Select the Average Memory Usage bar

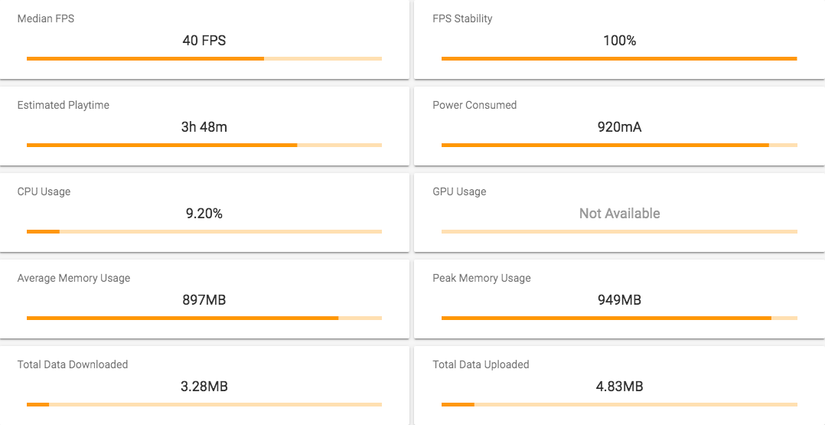[x=204, y=318]
